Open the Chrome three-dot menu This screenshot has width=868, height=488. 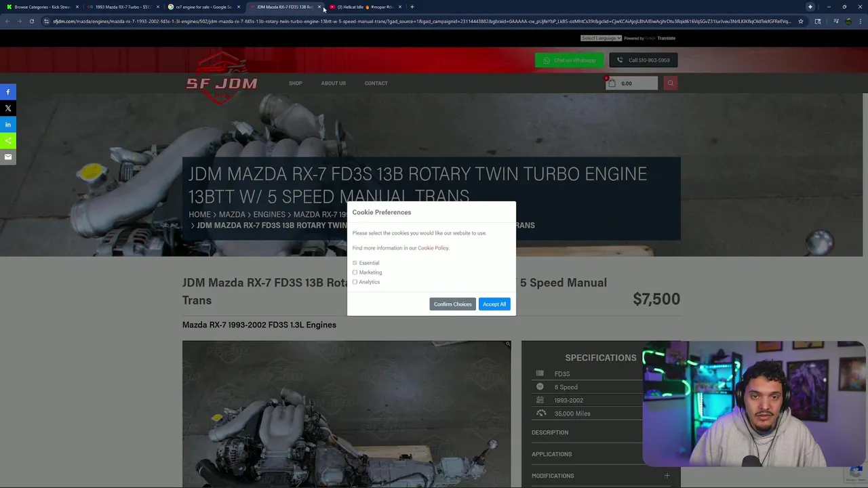click(860, 21)
